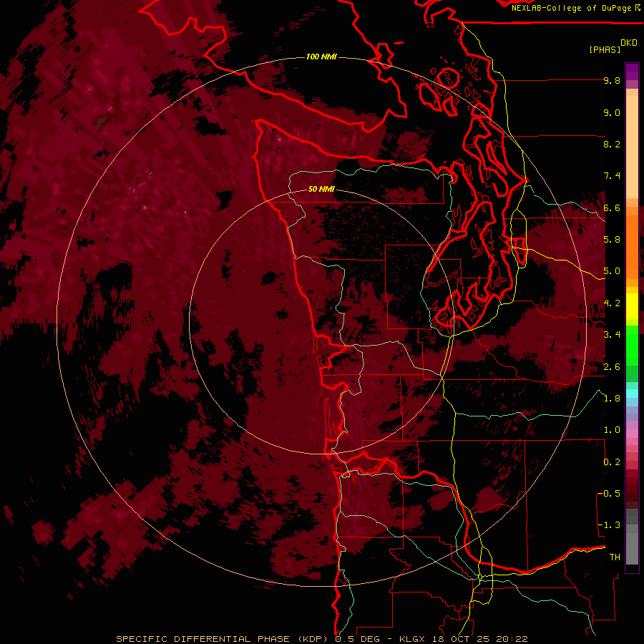
Task: Click the 9.0 value on the color scale
Action: [612, 113]
